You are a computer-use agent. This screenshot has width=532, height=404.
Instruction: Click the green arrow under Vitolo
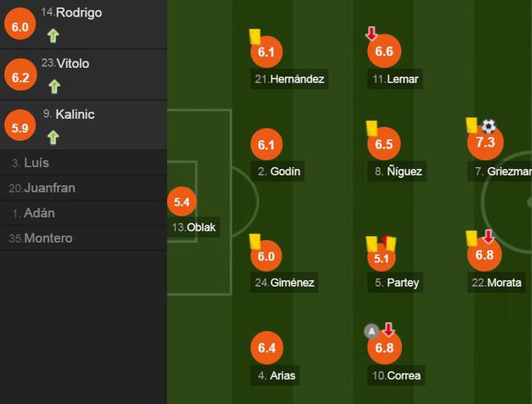point(54,86)
